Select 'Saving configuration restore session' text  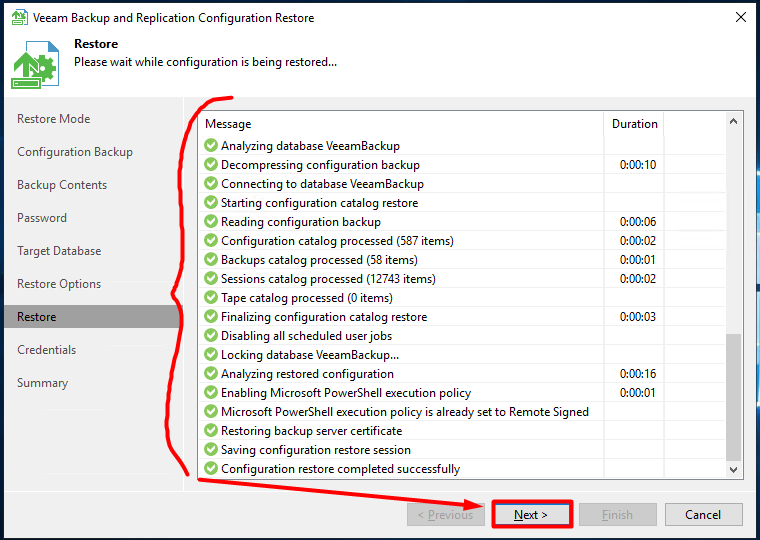(x=316, y=450)
